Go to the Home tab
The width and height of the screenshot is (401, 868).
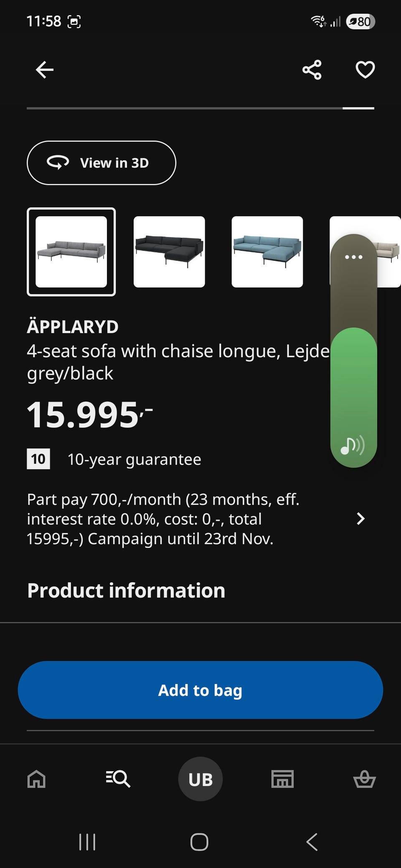pos(36,779)
